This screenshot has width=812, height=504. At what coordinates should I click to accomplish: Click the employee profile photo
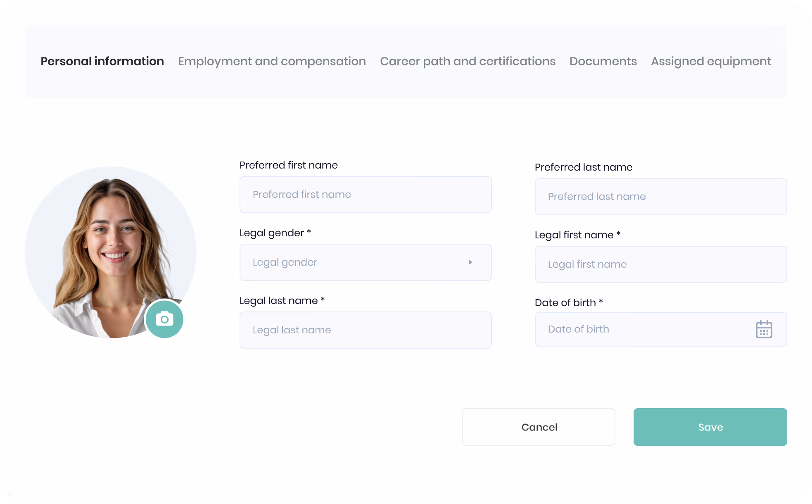110,252
